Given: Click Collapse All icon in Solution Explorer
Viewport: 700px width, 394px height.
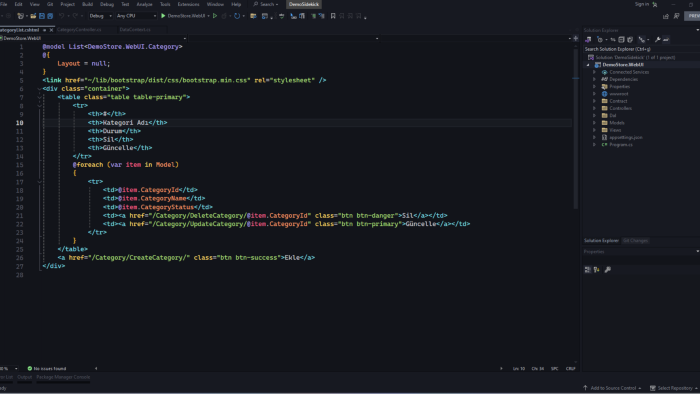Looking at the screenshot, I should [x=621, y=40].
